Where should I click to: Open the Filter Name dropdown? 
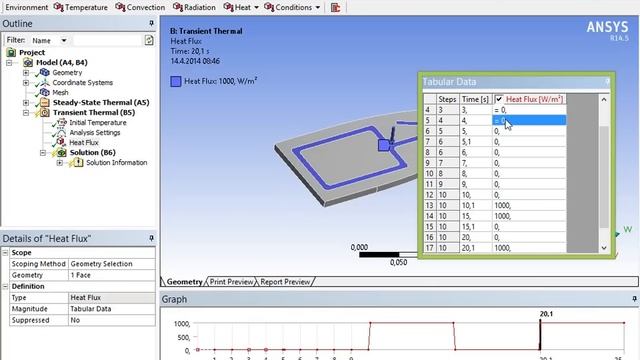[x=64, y=40]
